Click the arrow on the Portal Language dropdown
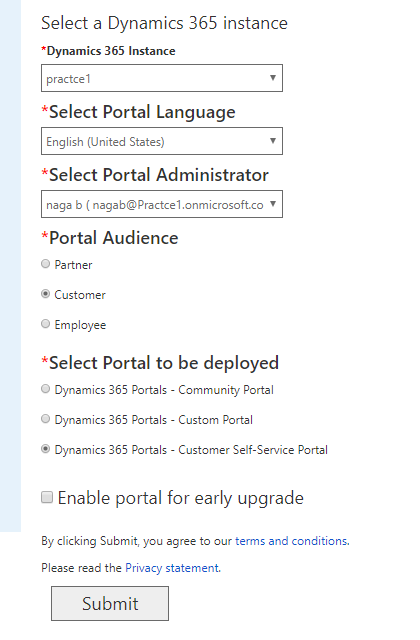This screenshot has height=640, width=420. tap(273, 141)
